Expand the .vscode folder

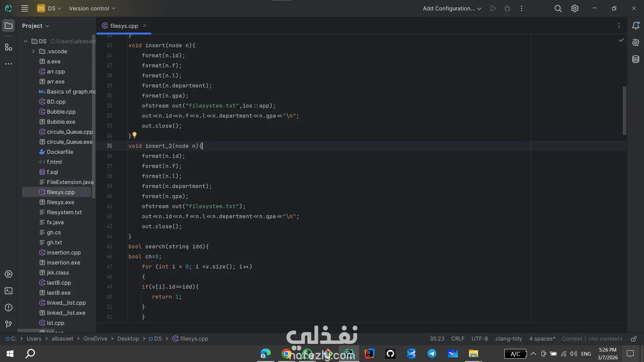pos(33,51)
